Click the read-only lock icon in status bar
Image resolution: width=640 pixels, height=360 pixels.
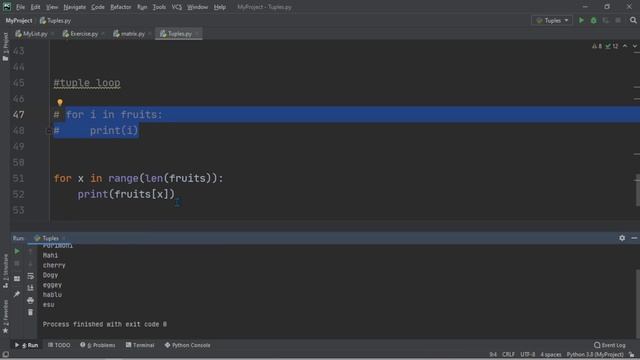(632, 355)
